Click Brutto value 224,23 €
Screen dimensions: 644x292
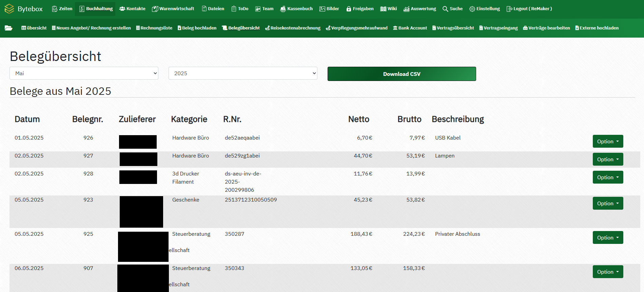[x=414, y=234]
